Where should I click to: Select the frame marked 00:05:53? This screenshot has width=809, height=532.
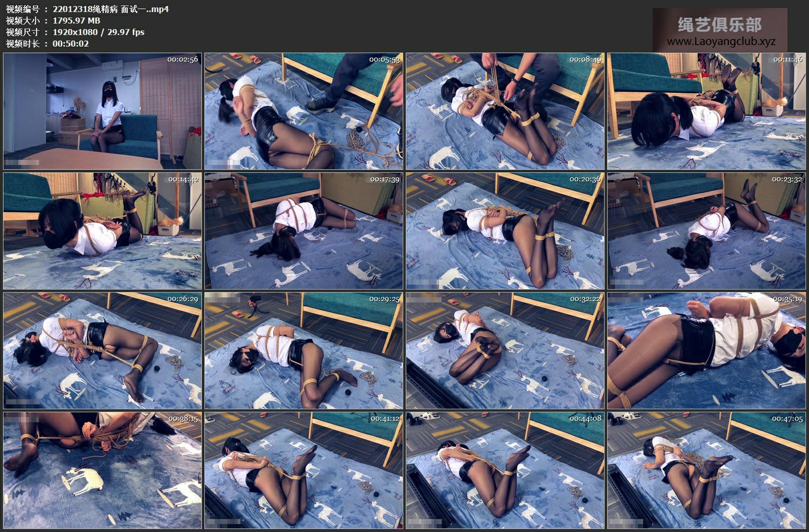pos(304,111)
